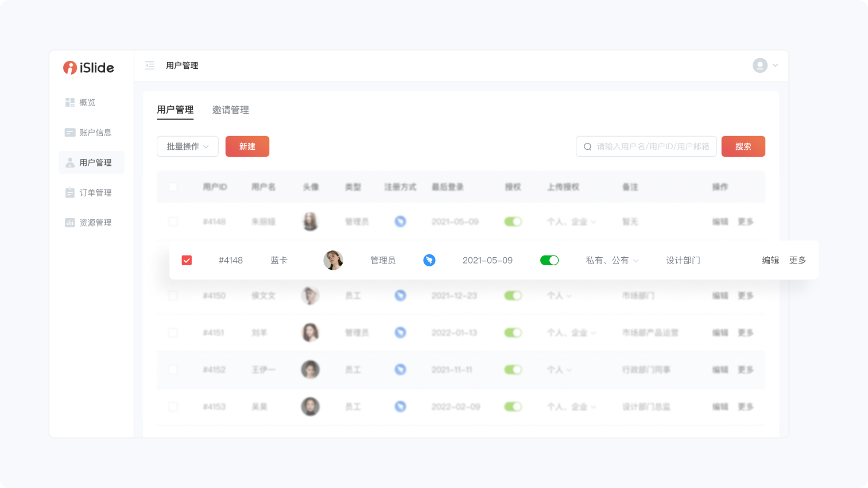Click the user search input field
Viewport: 868px width, 488px height.
652,146
